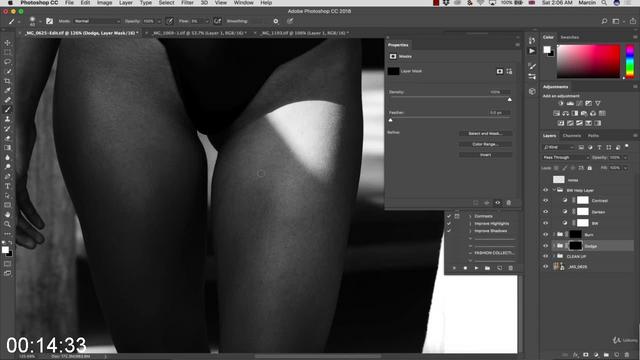Select the Brush tool in toolbox
This screenshot has height=360, width=640.
(x=7, y=109)
